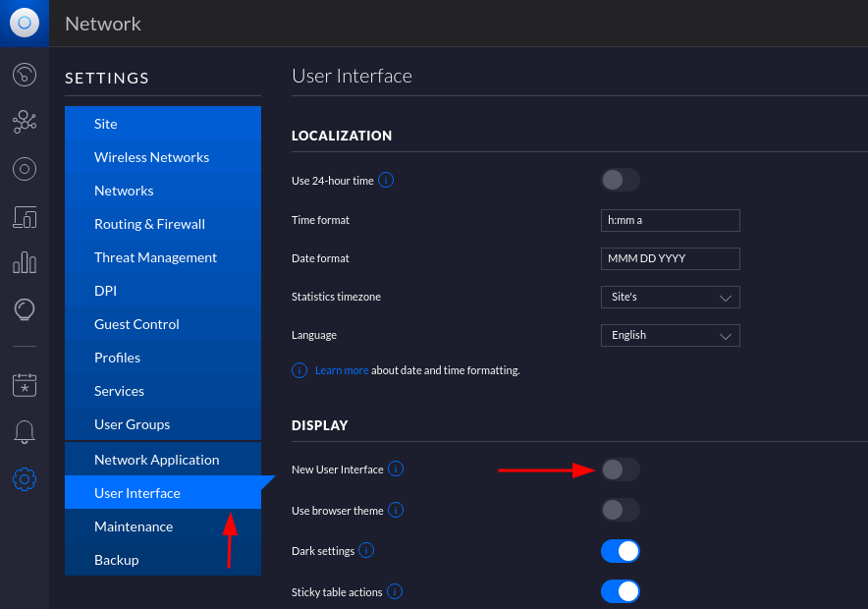Screen dimensions: 868x609
Task: Go to Routing & Firewall settings
Action: click(x=149, y=224)
